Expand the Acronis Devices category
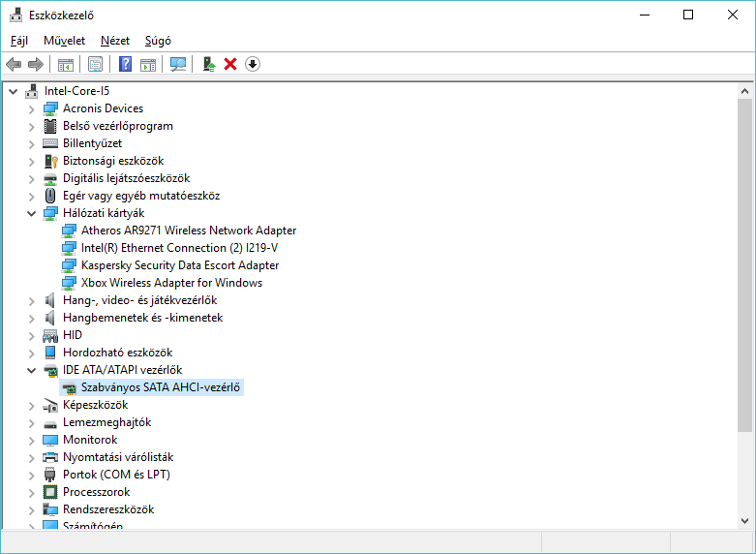The width and height of the screenshot is (756, 554). pyautogui.click(x=31, y=109)
